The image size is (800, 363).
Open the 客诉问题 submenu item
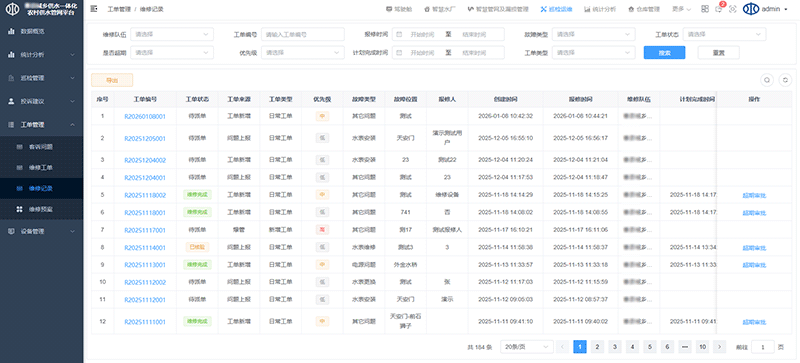click(x=41, y=147)
